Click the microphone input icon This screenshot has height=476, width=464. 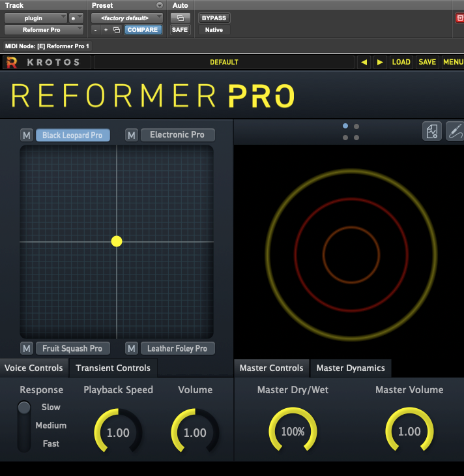coord(455,132)
